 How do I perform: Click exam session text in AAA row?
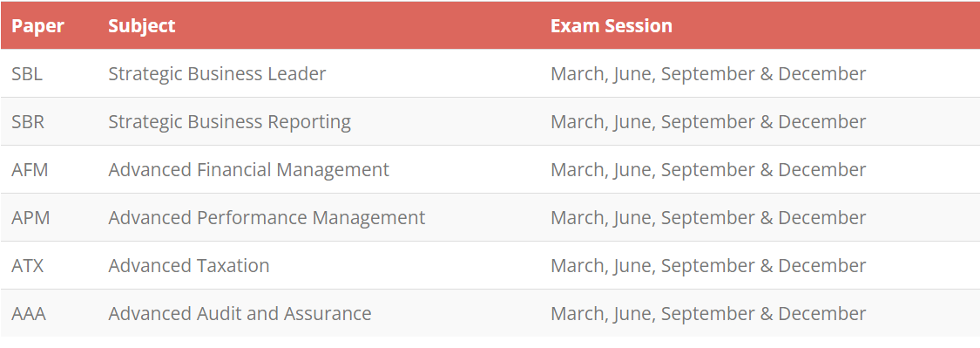tap(708, 313)
